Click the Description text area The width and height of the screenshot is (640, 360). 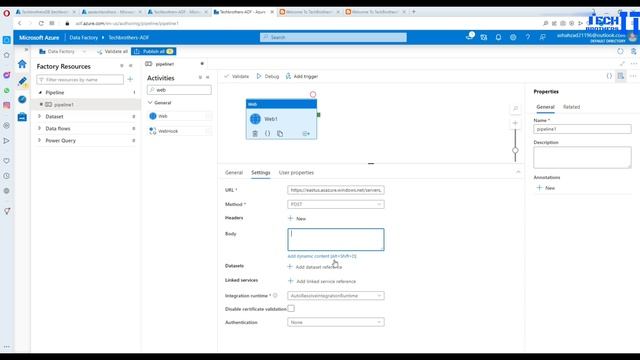click(x=582, y=157)
